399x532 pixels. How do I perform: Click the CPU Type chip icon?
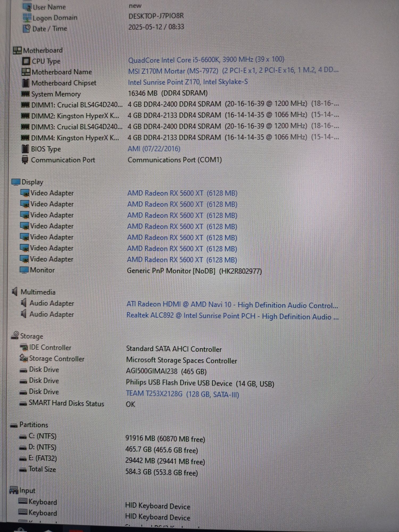(26, 61)
